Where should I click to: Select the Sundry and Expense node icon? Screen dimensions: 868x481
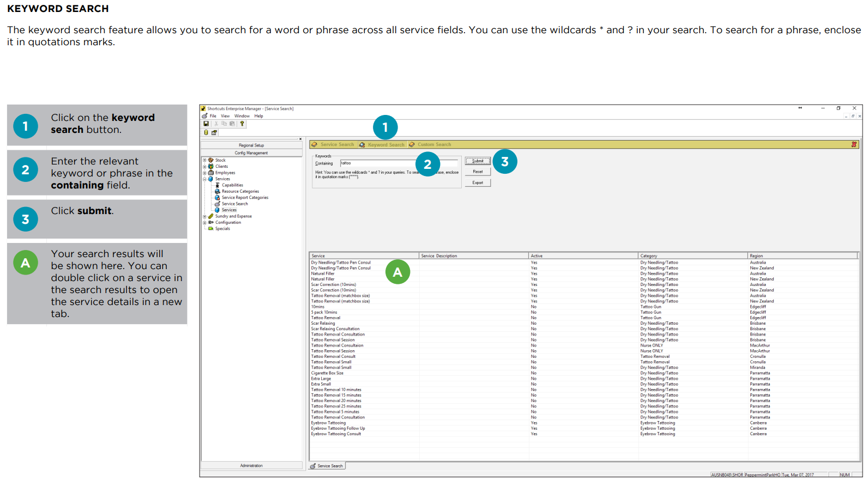[211, 216]
